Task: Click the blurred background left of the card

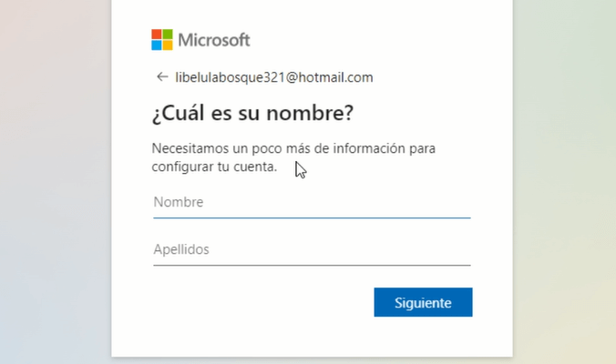Action: (55, 182)
